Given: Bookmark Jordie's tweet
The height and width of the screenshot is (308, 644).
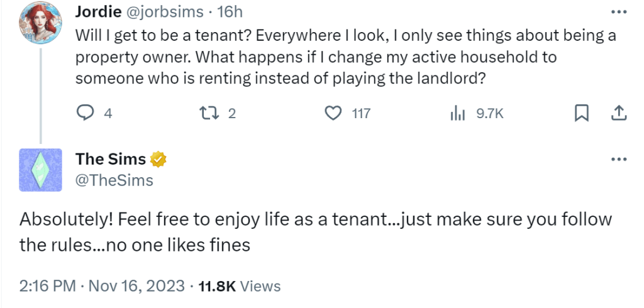Looking at the screenshot, I should (582, 113).
